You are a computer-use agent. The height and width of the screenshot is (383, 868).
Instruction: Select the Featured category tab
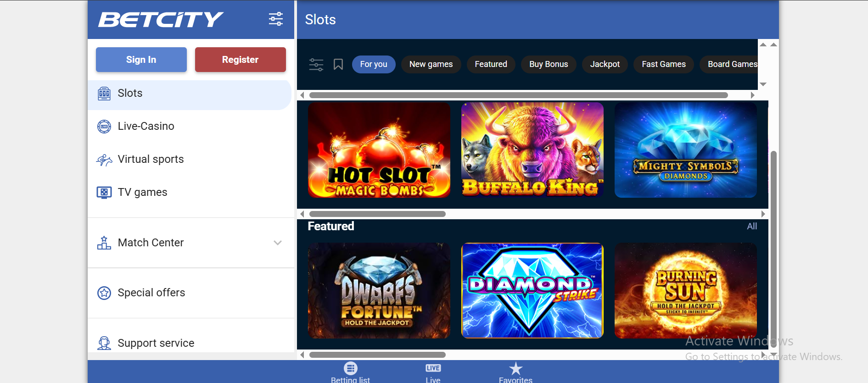point(491,64)
